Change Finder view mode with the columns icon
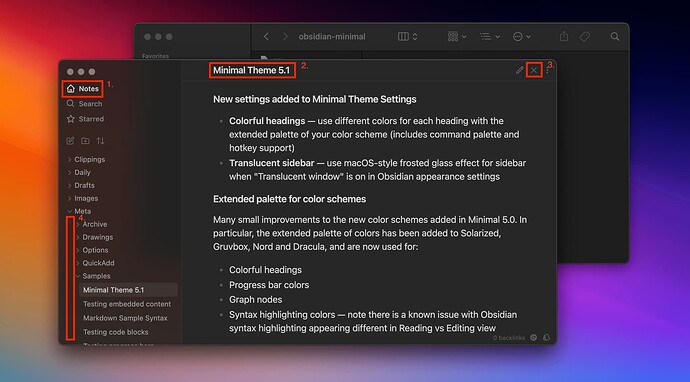The height and width of the screenshot is (382, 690). (x=407, y=37)
